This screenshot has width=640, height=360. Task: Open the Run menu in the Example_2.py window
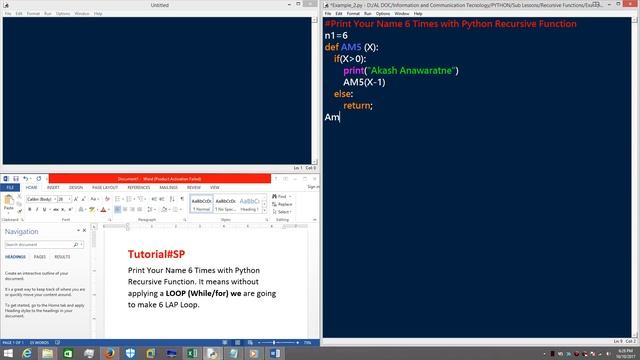368,13
